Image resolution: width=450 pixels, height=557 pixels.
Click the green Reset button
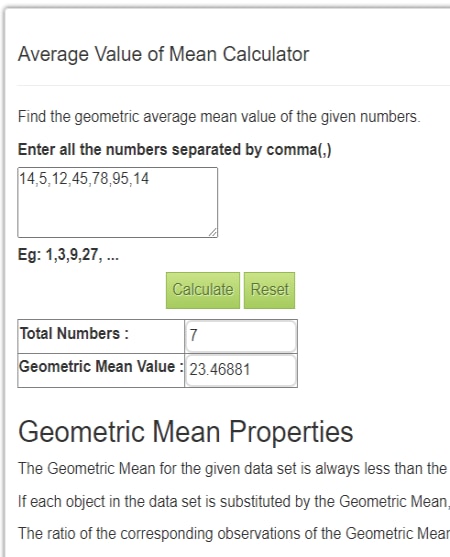[270, 290]
